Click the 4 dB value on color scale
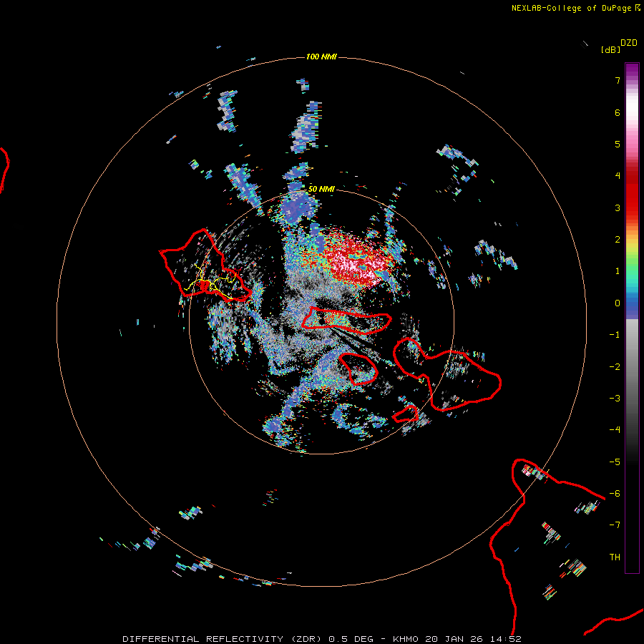The height and width of the screenshot is (644, 644). tap(618, 176)
